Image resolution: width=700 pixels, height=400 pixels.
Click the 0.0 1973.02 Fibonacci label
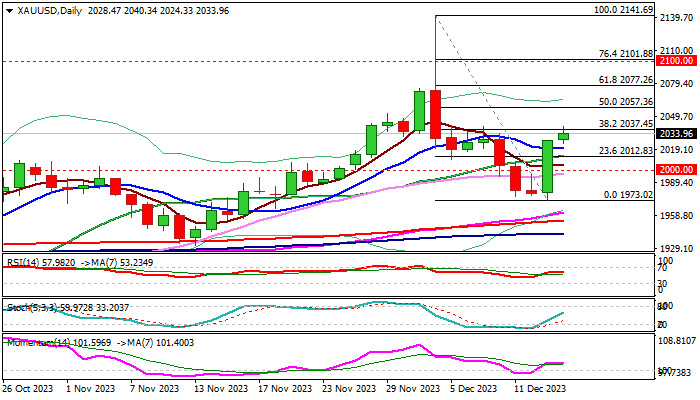tap(629, 195)
